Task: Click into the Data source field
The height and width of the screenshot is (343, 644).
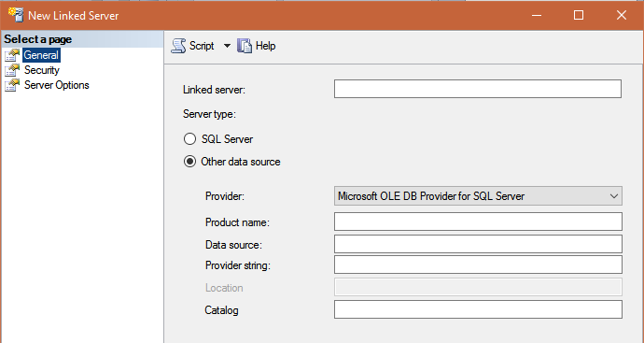Action: (478, 244)
